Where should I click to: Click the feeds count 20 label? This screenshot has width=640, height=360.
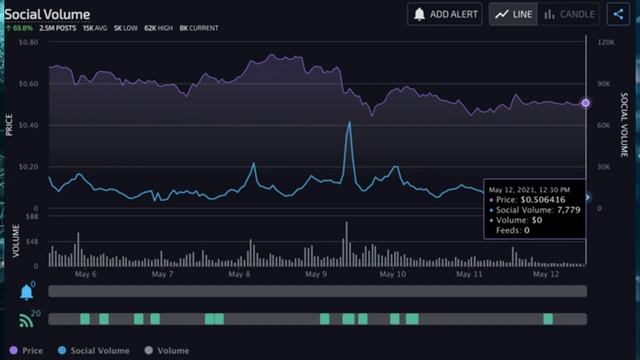click(x=36, y=313)
